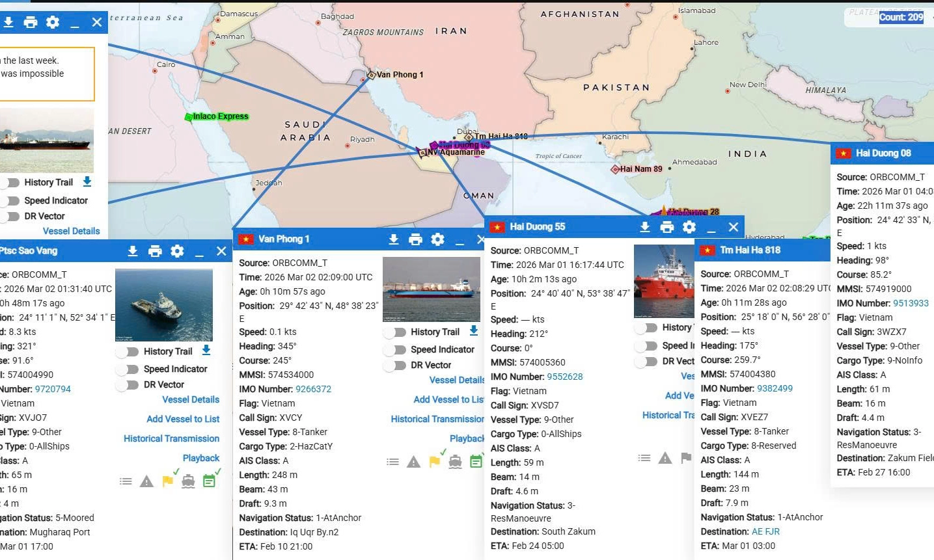The height and width of the screenshot is (560, 934).
Task: Click green notes icon in Ptsc Sao Vang panel
Action: click(x=209, y=481)
